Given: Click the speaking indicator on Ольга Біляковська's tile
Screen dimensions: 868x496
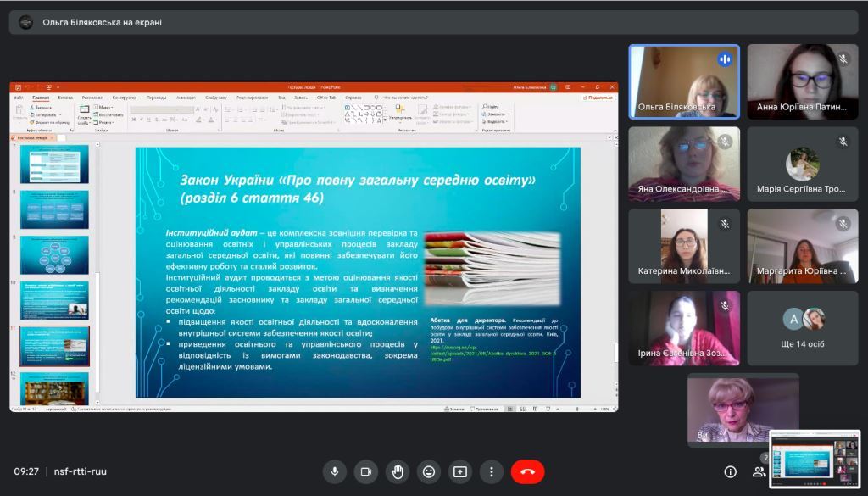Looking at the screenshot, I should [725, 59].
